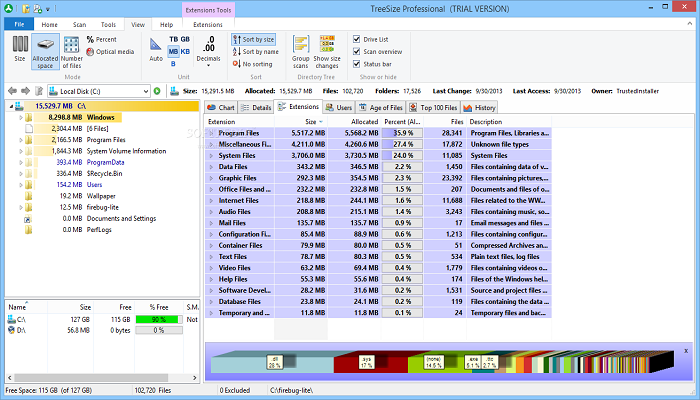Image resolution: width=700 pixels, height=400 pixels.
Task: Click the green refresh scan button
Action: [x=157, y=91]
